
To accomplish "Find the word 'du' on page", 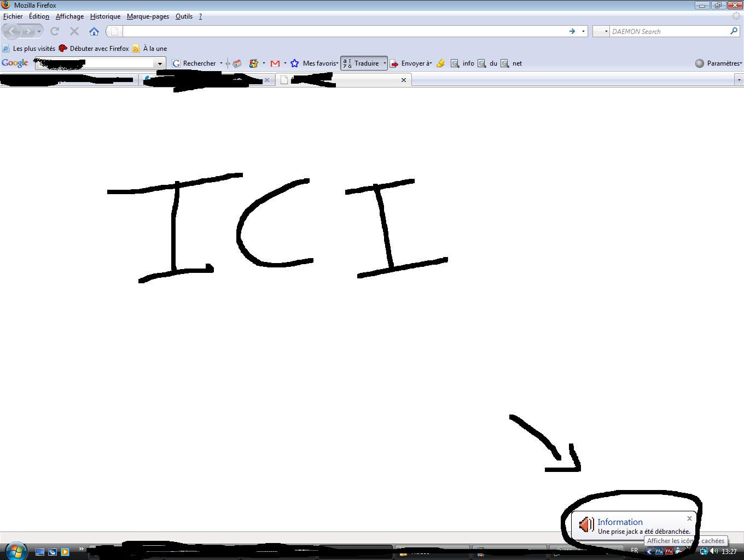I will tap(487, 63).
